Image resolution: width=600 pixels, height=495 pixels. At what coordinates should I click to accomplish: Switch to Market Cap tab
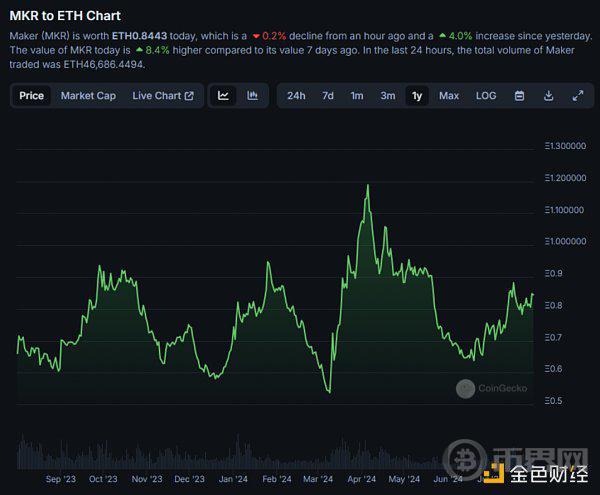coord(88,96)
